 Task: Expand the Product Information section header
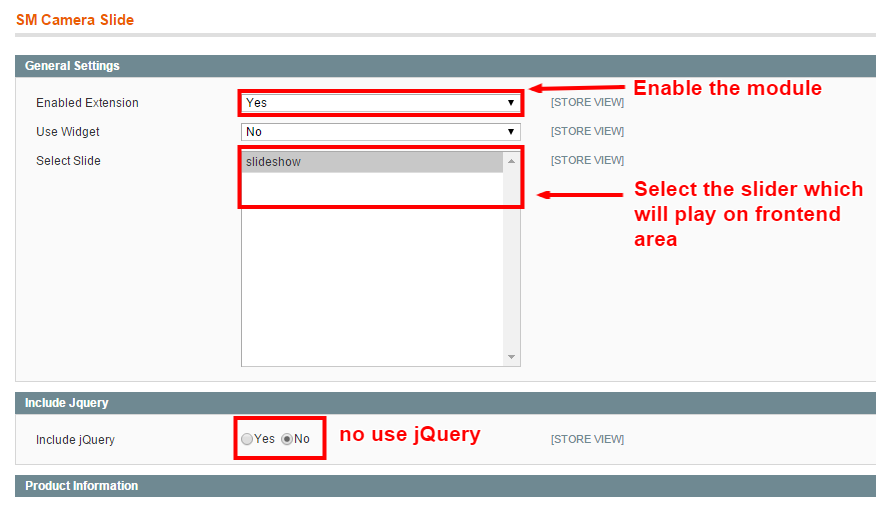coord(445,486)
